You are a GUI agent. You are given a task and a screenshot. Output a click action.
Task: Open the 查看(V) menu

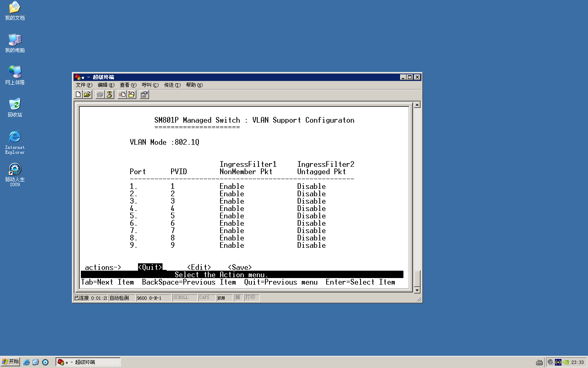coord(128,85)
